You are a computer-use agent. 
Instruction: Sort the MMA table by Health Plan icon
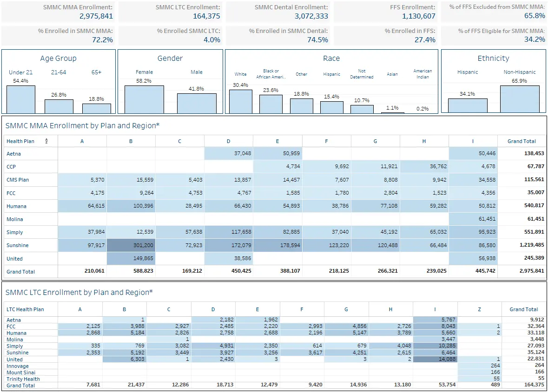pyautogui.click(x=46, y=141)
